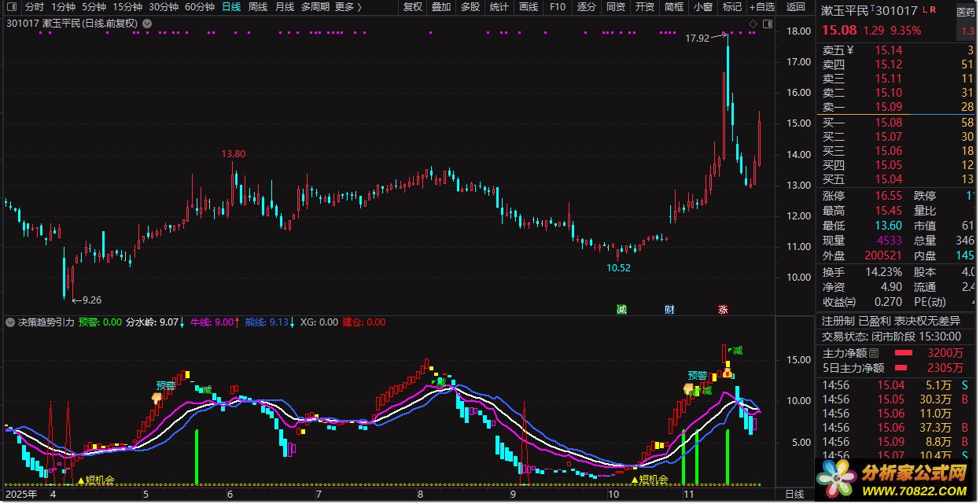Open the 画线 drawing tool
This screenshot has height=504, width=980.
[529, 6]
